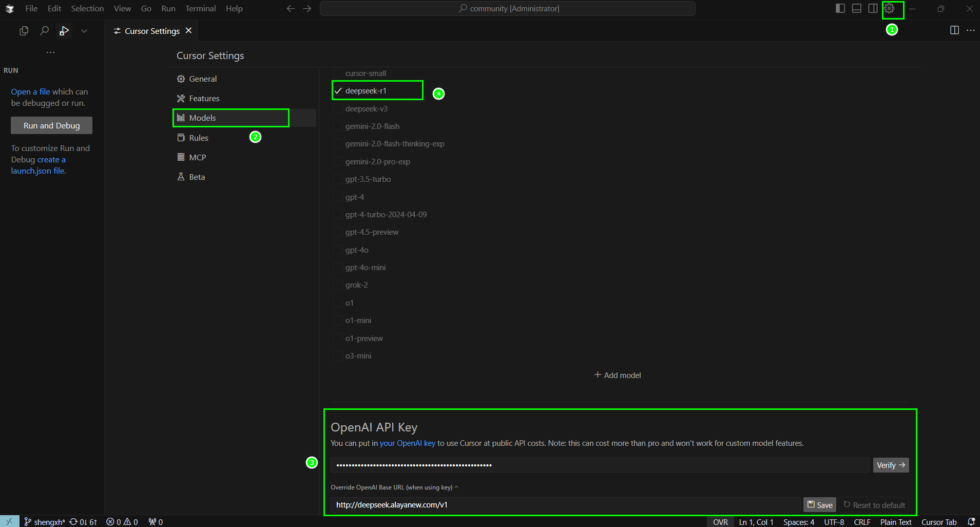Toggle the primary sidebar layout icon
The width and height of the screenshot is (980, 527).
pos(840,9)
